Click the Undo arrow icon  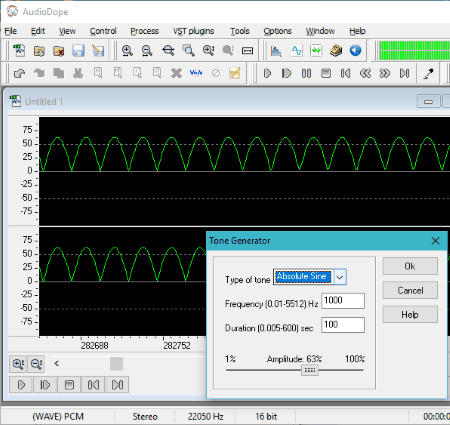pos(19,73)
